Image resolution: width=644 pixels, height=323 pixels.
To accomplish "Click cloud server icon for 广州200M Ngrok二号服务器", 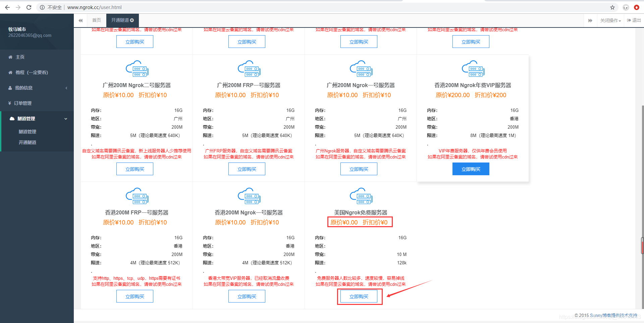I will pyautogui.click(x=137, y=69).
